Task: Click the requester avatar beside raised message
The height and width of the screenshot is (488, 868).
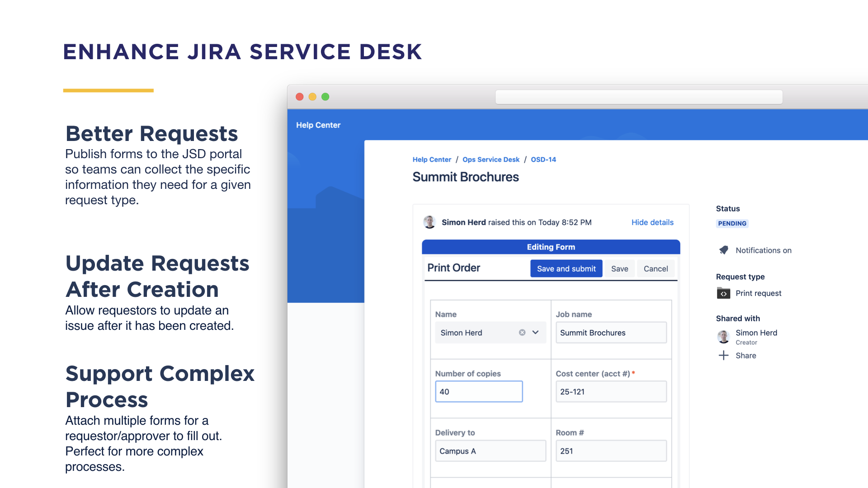Action: point(429,222)
